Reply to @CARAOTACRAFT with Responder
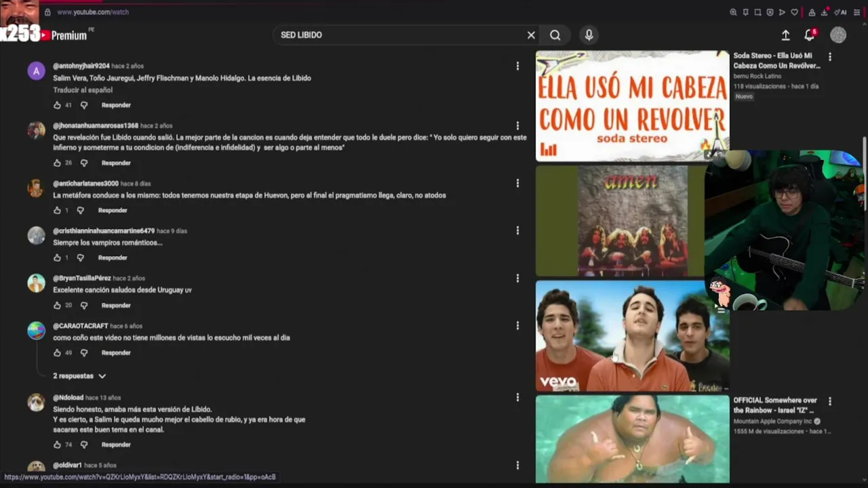Viewport: 868px width, 488px height. (x=116, y=352)
